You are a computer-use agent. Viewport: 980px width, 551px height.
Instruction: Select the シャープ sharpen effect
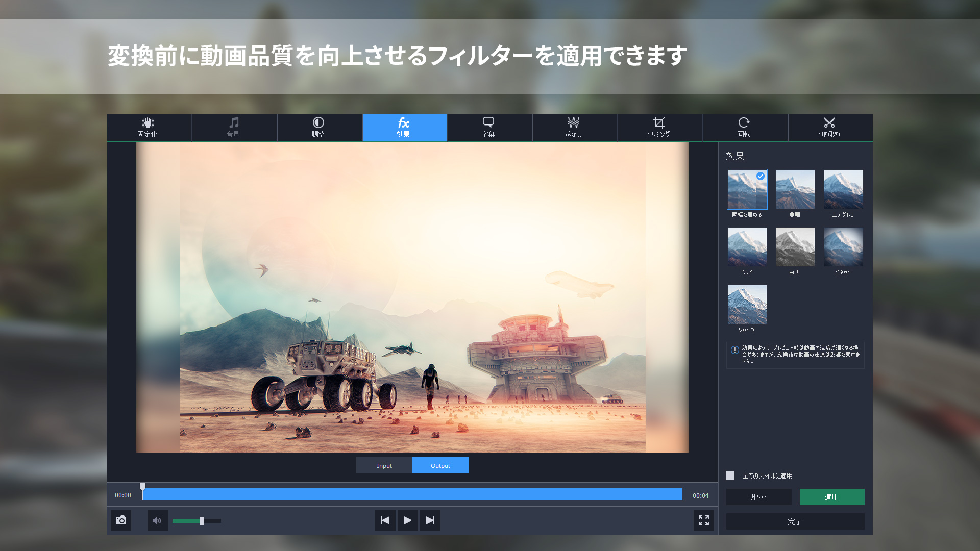pyautogui.click(x=747, y=305)
